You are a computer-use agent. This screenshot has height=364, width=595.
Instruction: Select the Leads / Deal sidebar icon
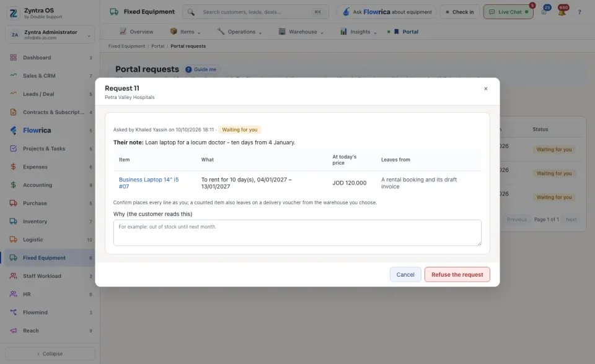click(13, 93)
